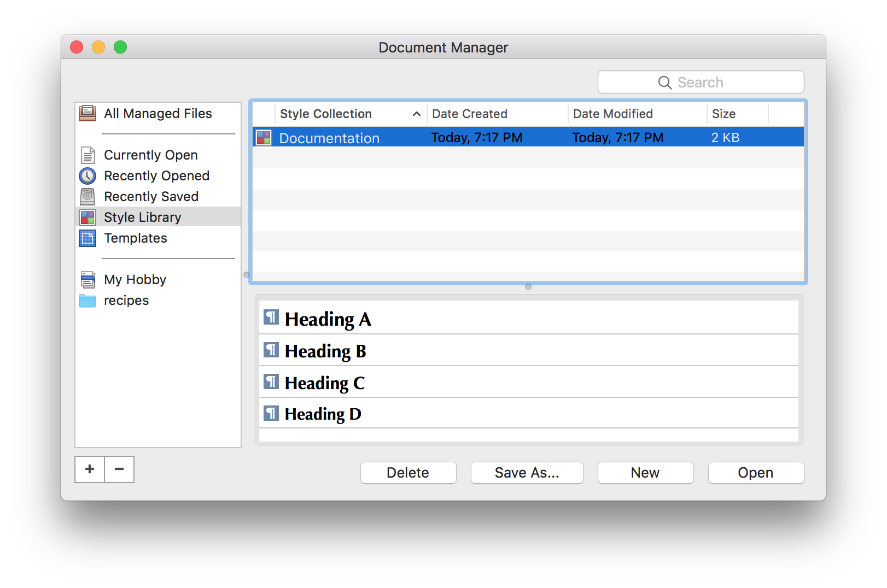Click the magnifying glass search icon
Viewport: 887px width, 588px height.
665,83
